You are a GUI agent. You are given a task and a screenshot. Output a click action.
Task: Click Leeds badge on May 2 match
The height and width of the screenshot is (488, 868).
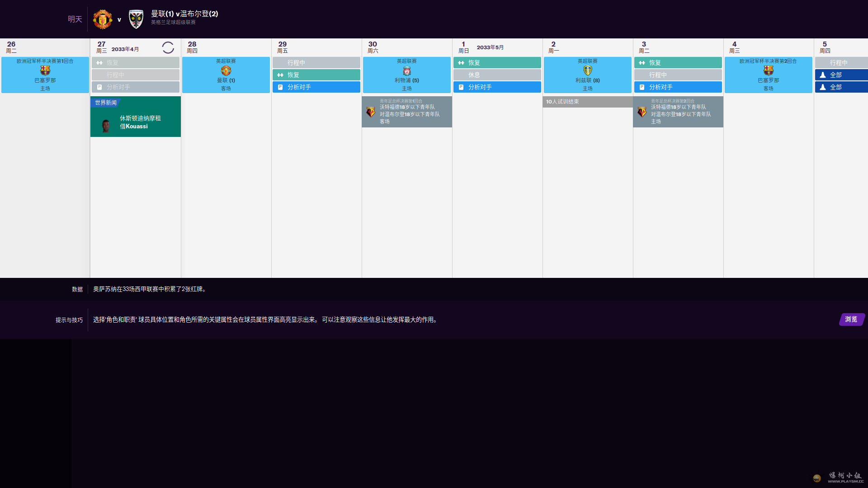[x=588, y=70]
